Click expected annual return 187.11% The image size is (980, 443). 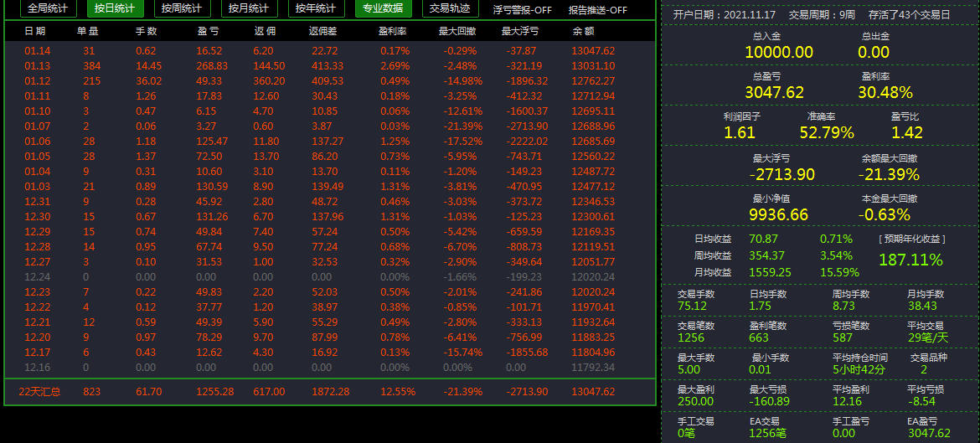[x=911, y=260]
